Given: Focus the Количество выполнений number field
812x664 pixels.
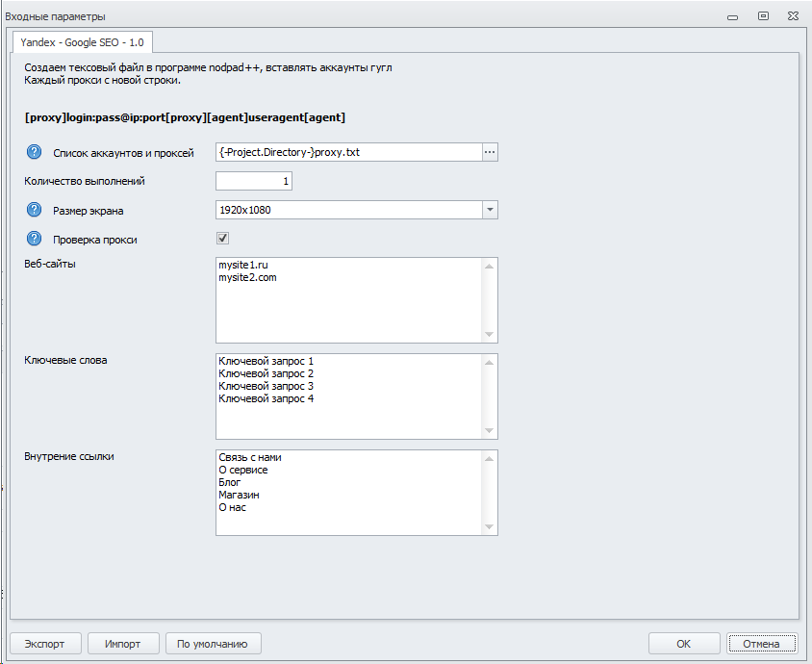Looking at the screenshot, I should pos(254,181).
